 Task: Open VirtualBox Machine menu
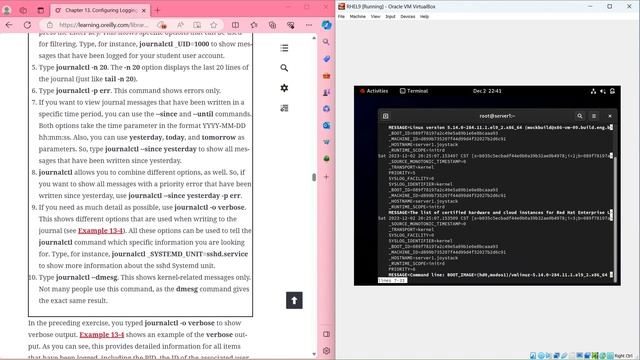coord(358,17)
